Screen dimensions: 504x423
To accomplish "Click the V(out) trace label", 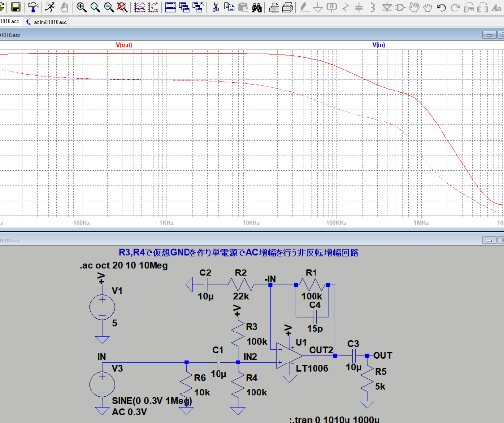I will pyautogui.click(x=124, y=45).
